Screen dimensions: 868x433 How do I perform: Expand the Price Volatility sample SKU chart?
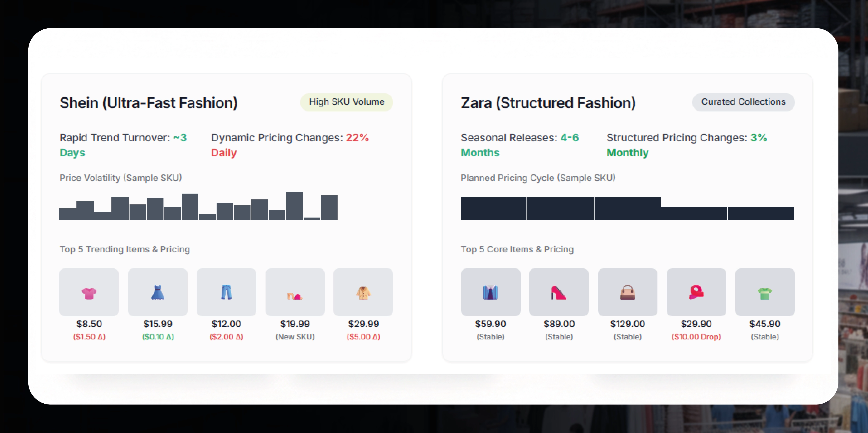point(199,206)
